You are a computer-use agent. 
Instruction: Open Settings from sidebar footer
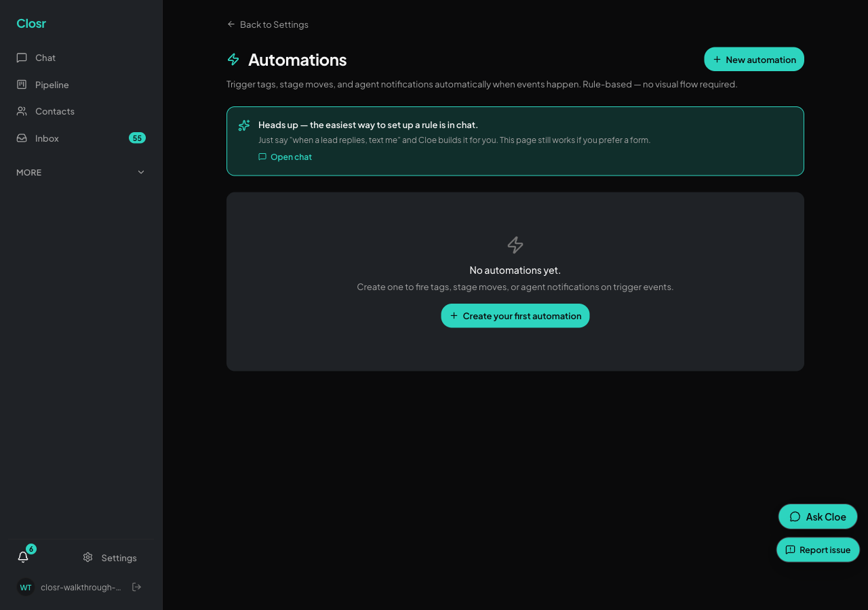pos(110,558)
